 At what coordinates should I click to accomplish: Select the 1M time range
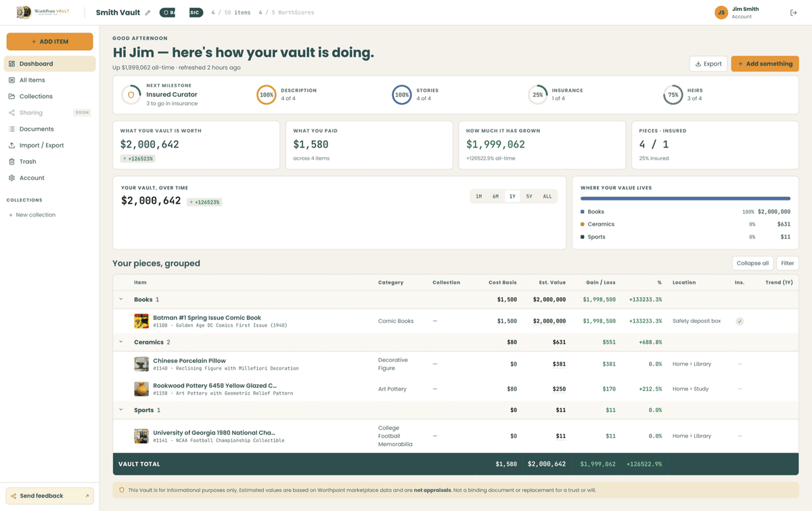(478, 196)
